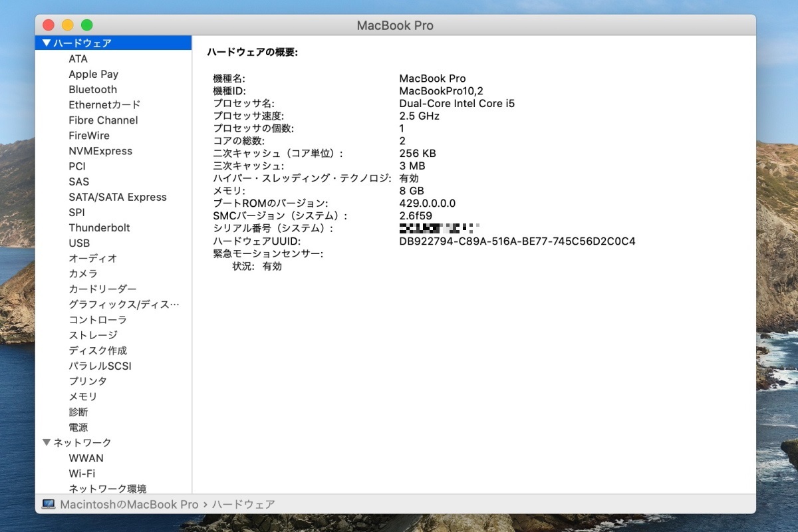Click the computer icon in the path bar
Screen dimensions: 798x532
point(48,504)
